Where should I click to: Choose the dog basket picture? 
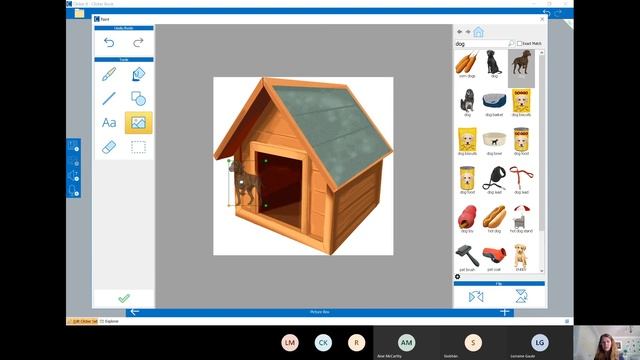pos(494,104)
